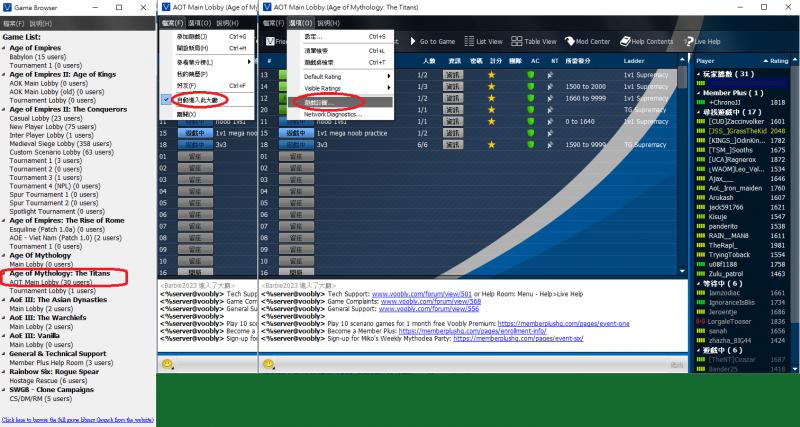Click the NT pin icon in row 20 with TG Supremacy
The height and width of the screenshot is (427, 800).
click(550, 110)
